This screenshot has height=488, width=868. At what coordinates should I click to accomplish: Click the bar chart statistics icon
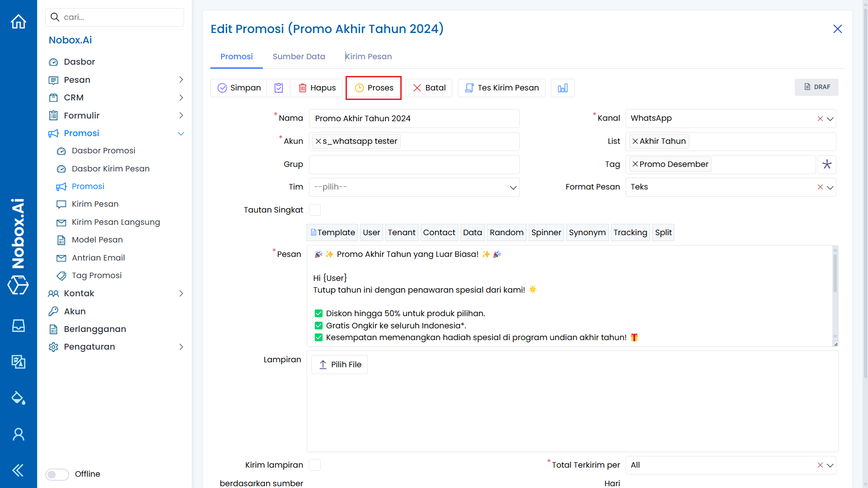[563, 88]
